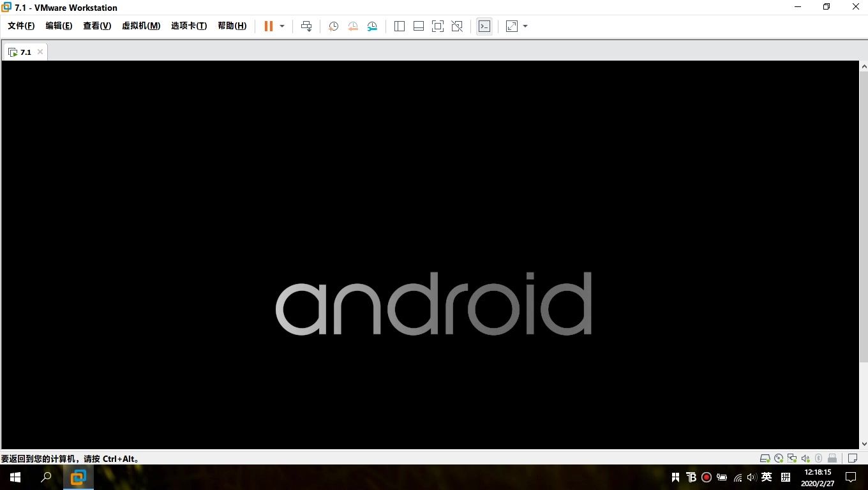Screen dimensions: 868x490
Task: Open the 文件(F) menu
Action: [21, 26]
